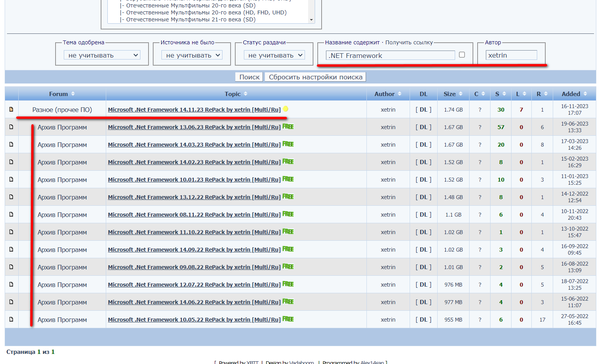Sort results using the L column arrows
Screen dimensions: 601x364
tap(524, 94)
